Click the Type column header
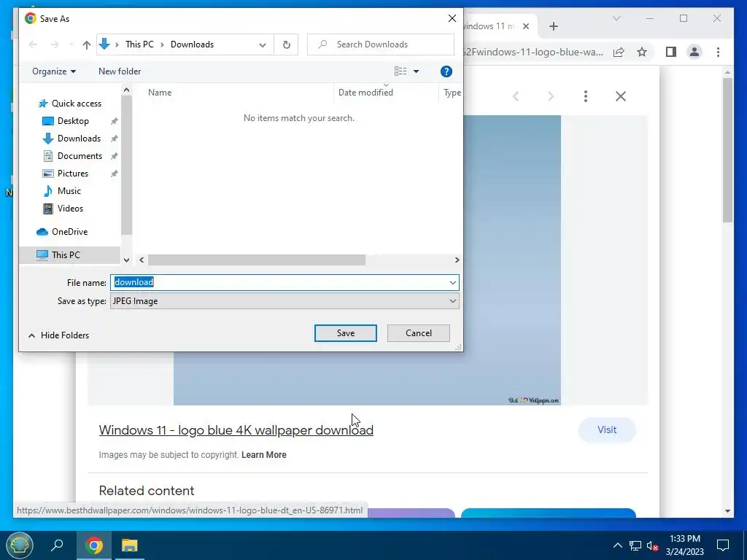747x560 pixels. 451,93
